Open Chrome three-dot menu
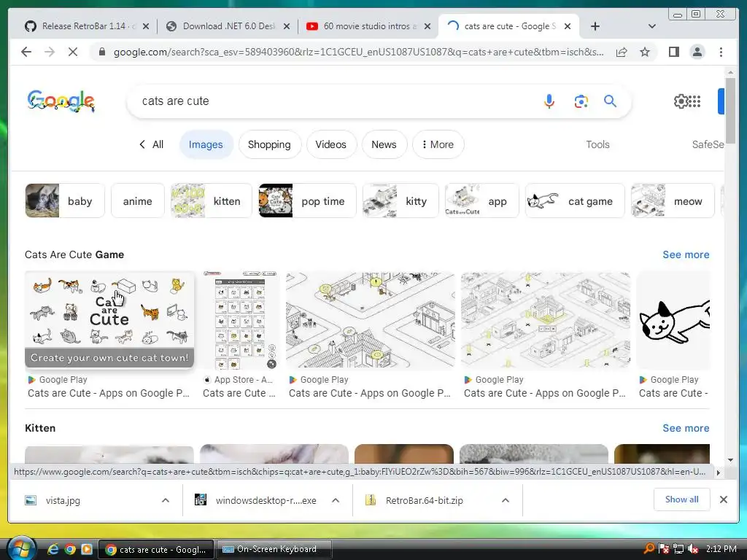 721,52
